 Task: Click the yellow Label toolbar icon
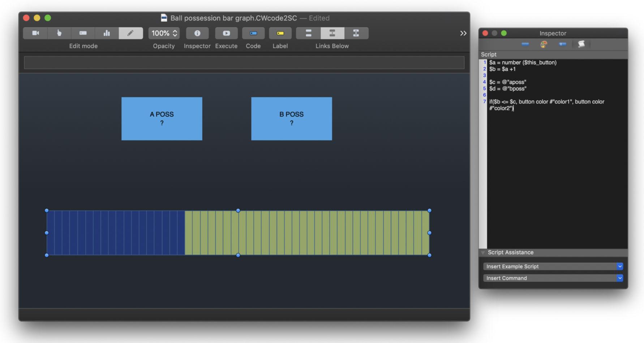point(280,33)
